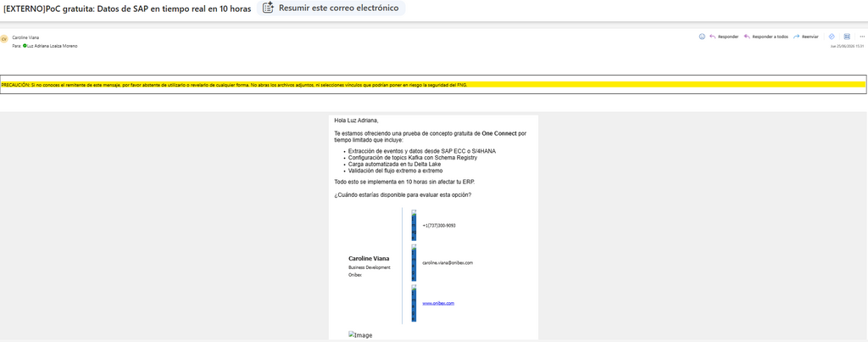Click the blue icon beside the phone number

414,225
